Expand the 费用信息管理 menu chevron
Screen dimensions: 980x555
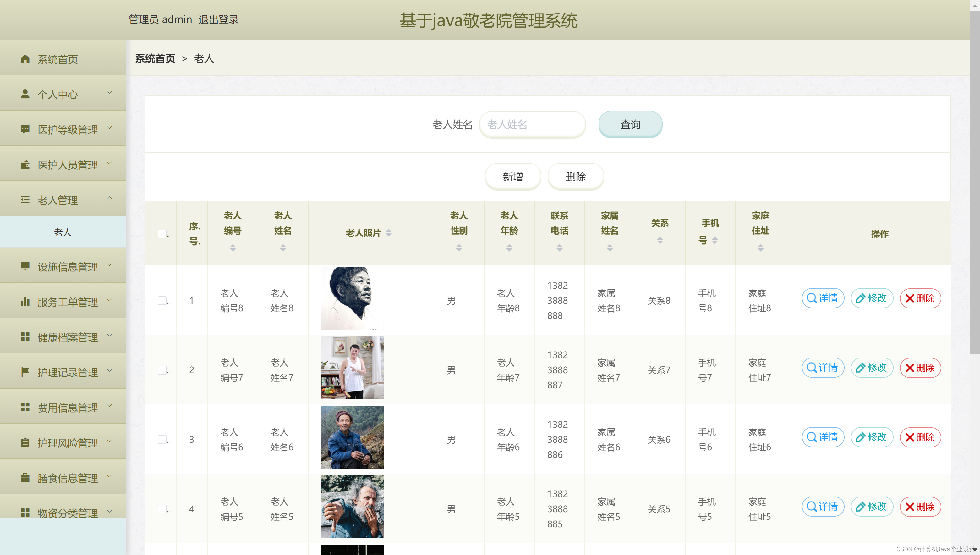[109, 406]
